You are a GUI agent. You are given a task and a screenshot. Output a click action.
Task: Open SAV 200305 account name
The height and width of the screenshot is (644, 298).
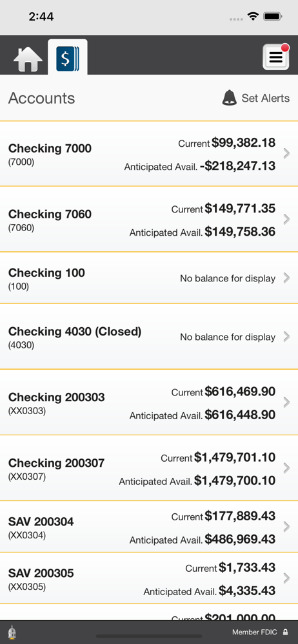tap(41, 573)
